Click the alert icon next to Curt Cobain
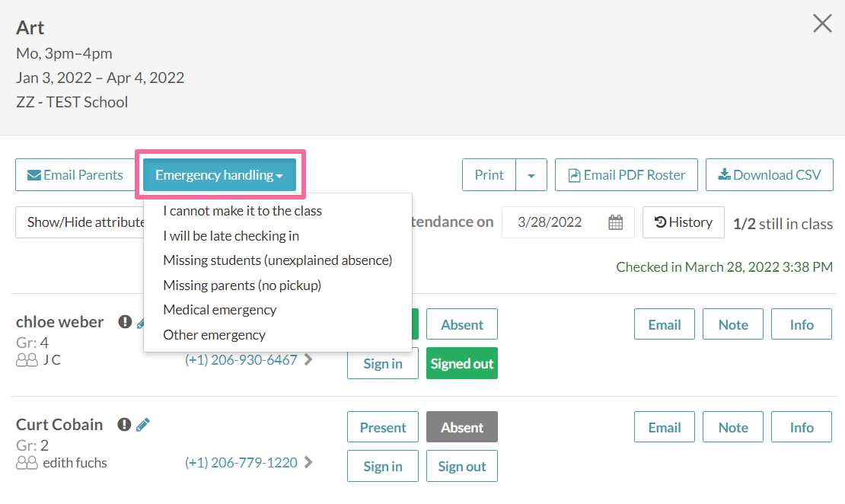This screenshot has width=845, height=504. pyautogui.click(x=124, y=425)
